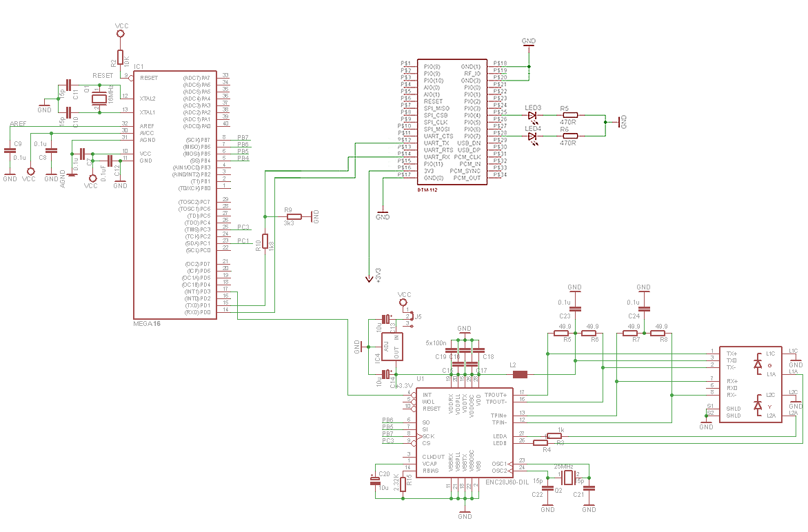Click the L2 inductor symbol
The width and height of the screenshot is (808, 532).
tap(520, 375)
